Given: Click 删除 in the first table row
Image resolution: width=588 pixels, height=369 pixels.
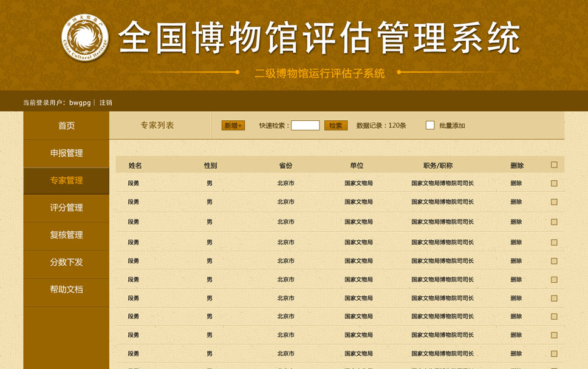Looking at the screenshot, I should point(516,183).
